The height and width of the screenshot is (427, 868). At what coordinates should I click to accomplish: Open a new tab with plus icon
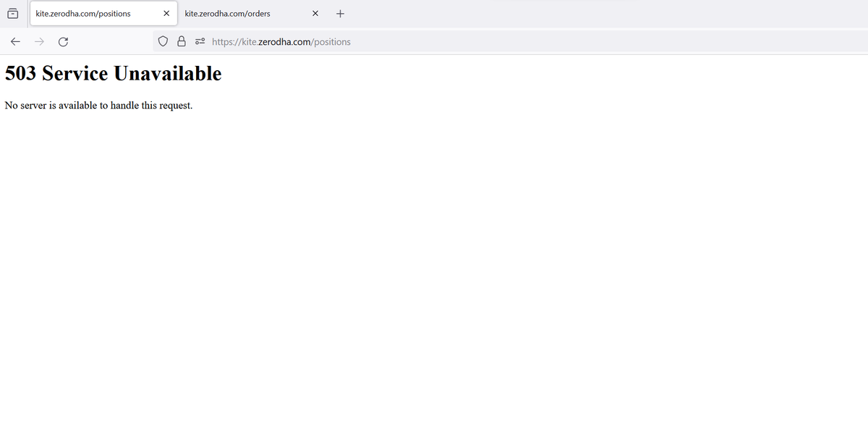(x=341, y=14)
